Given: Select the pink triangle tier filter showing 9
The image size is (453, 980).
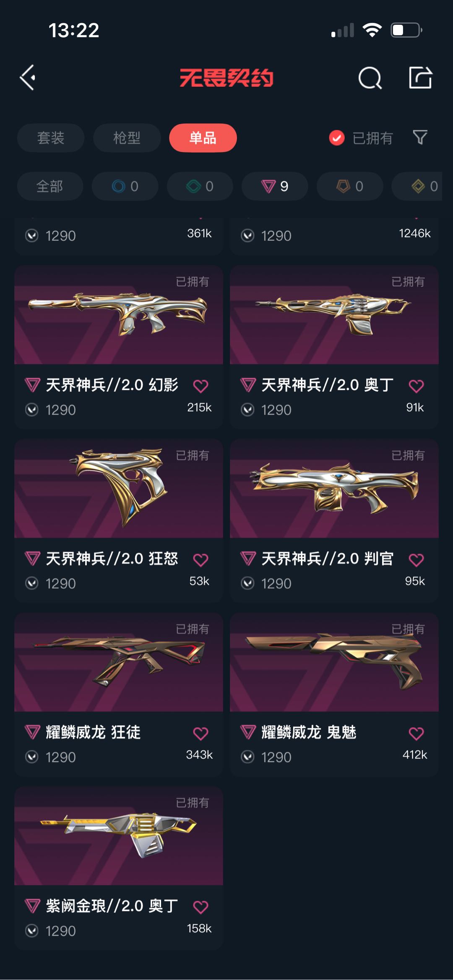Looking at the screenshot, I should pyautogui.click(x=275, y=186).
